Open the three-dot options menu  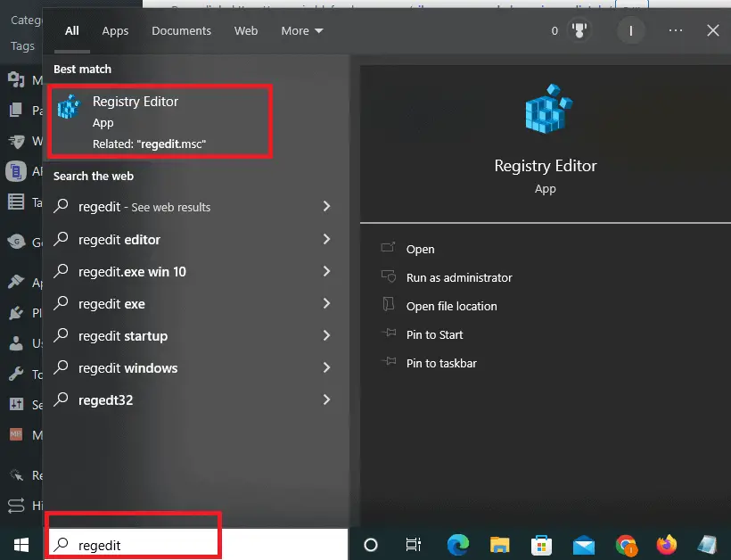tap(675, 30)
